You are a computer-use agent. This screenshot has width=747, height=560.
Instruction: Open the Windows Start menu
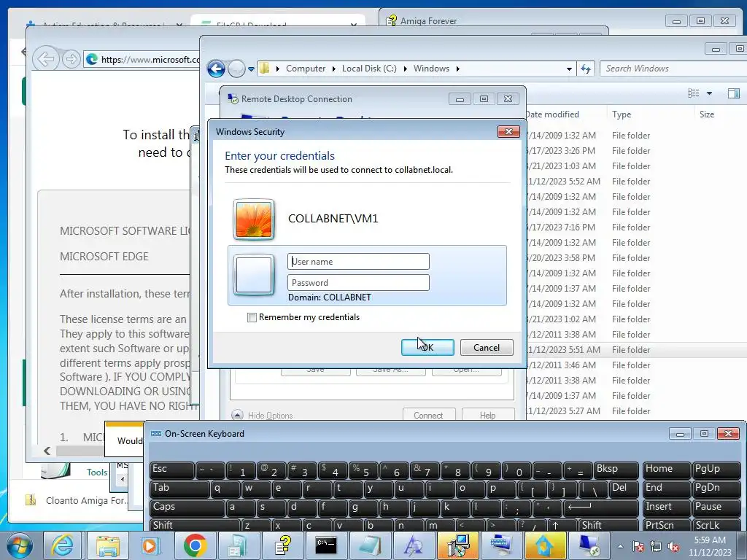pos(20,545)
